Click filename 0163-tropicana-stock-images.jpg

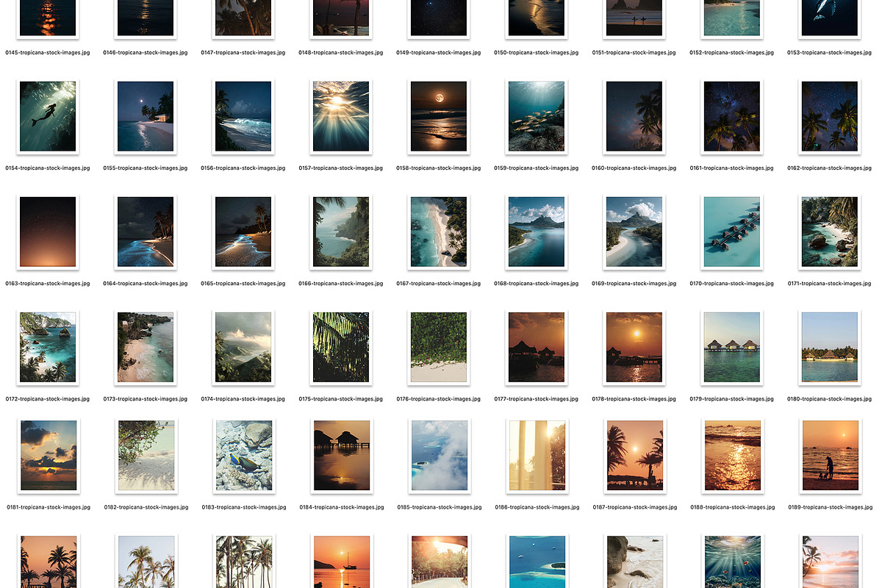pos(48,284)
